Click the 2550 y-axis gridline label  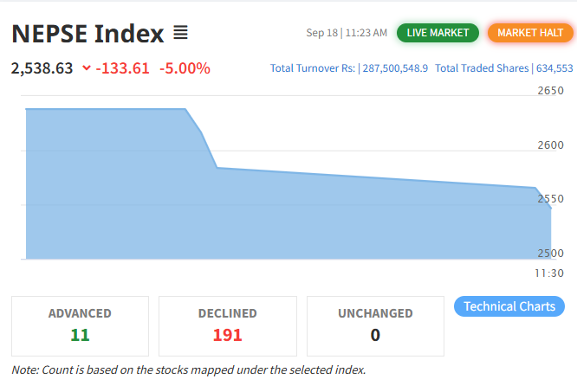click(x=549, y=198)
